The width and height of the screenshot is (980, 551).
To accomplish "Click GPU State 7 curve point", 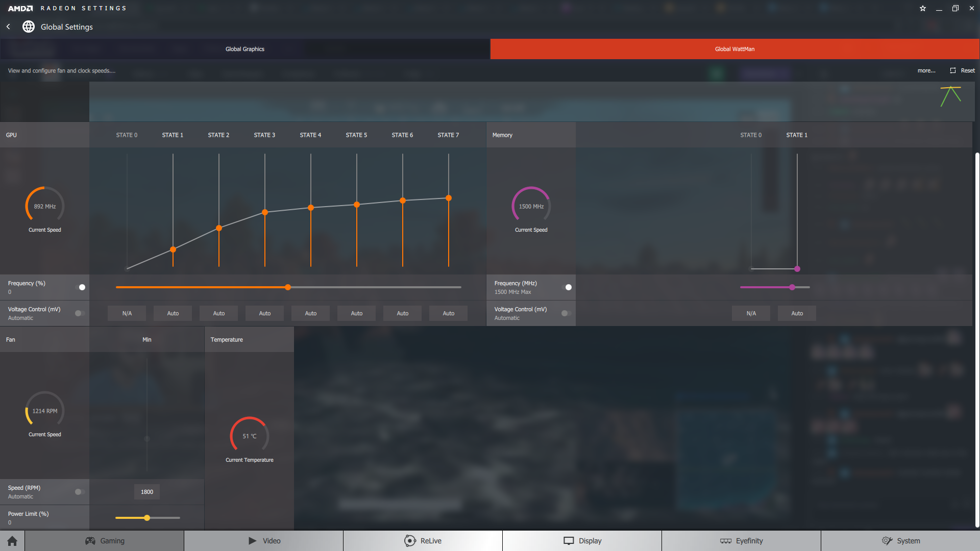I will pyautogui.click(x=449, y=198).
